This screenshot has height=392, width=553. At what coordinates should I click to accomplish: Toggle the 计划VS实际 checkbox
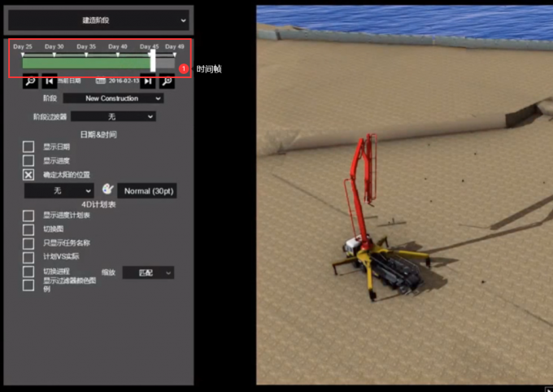(x=28, y=257)
